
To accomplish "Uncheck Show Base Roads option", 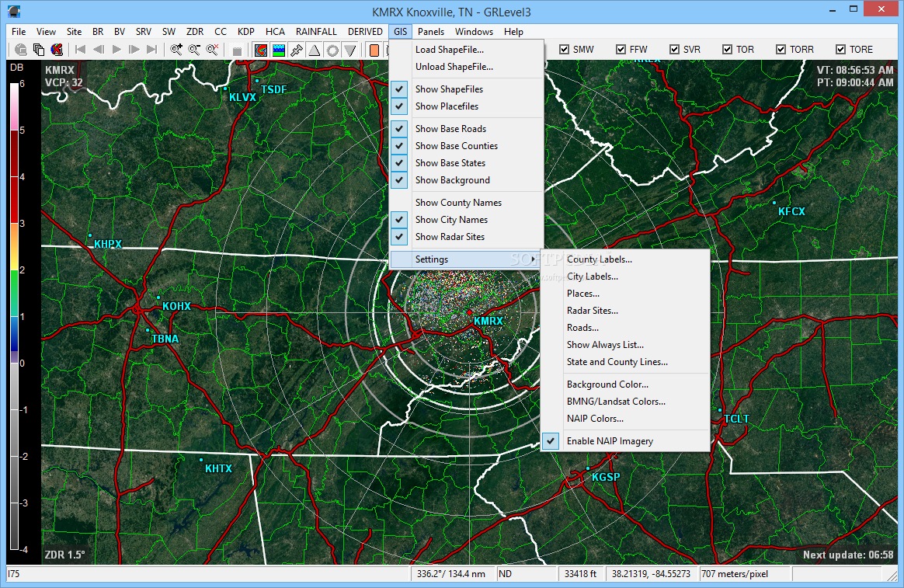I will pos(467,129).
